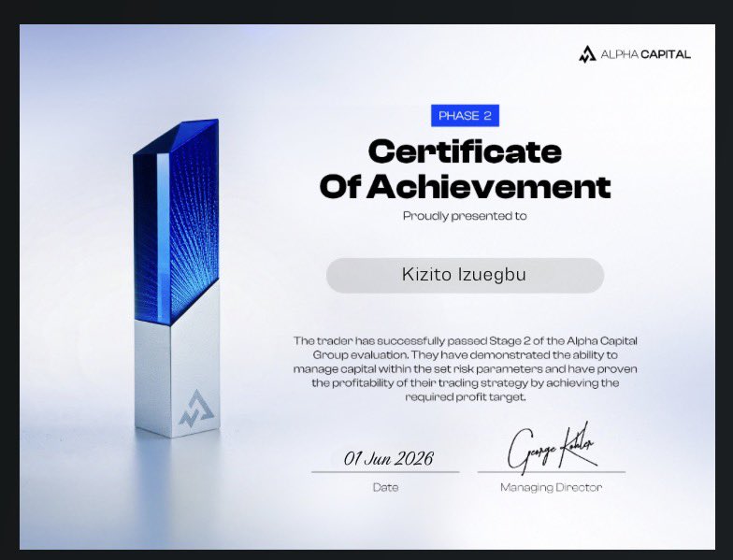The width and height of the screenshot is (733, 560).
Task: Click the blue crystal trophy image
Action: point(176,279)
